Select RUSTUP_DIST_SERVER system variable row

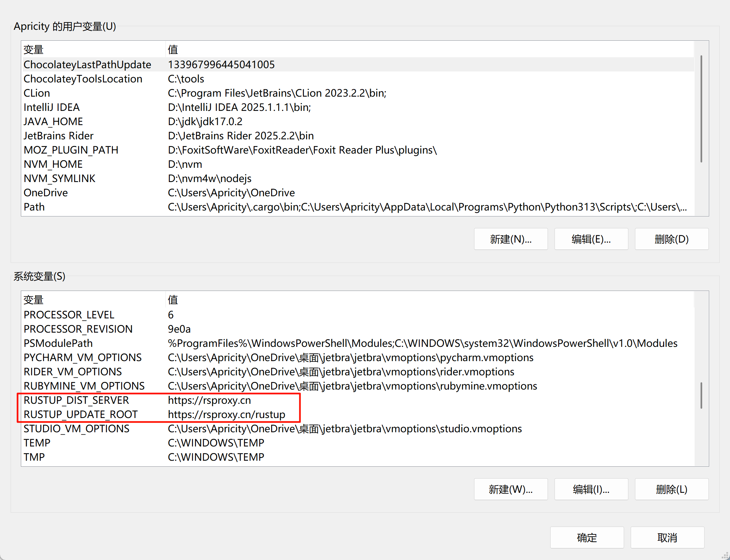click(x=76, y=400)
